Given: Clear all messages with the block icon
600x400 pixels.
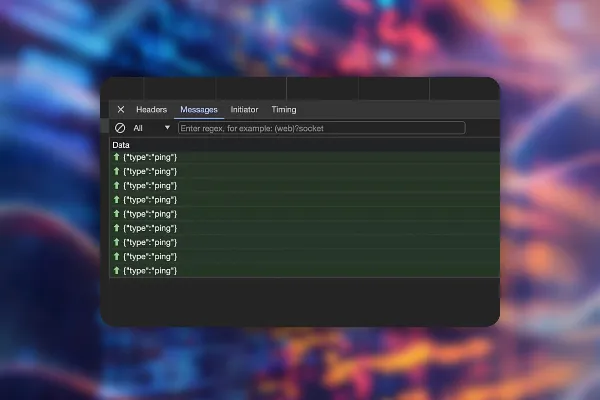Looking at the screenshot, I should pyautogui.click(x=120, y=128).
